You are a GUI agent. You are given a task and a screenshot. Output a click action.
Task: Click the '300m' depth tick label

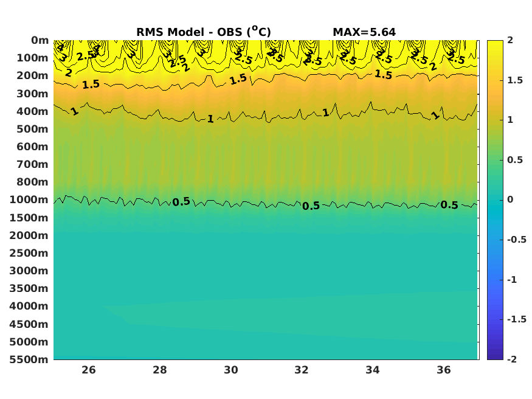(x=33, y=94)
